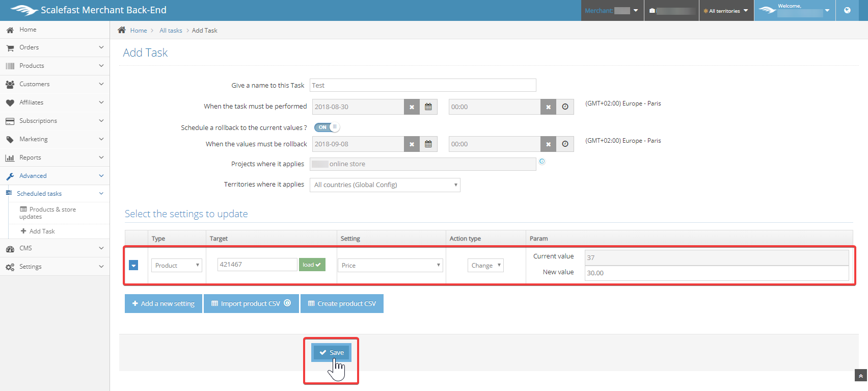The width and height of the screenshot is (868, 391).
Task: Click the New value input field
Action: (x=716, y=273)
